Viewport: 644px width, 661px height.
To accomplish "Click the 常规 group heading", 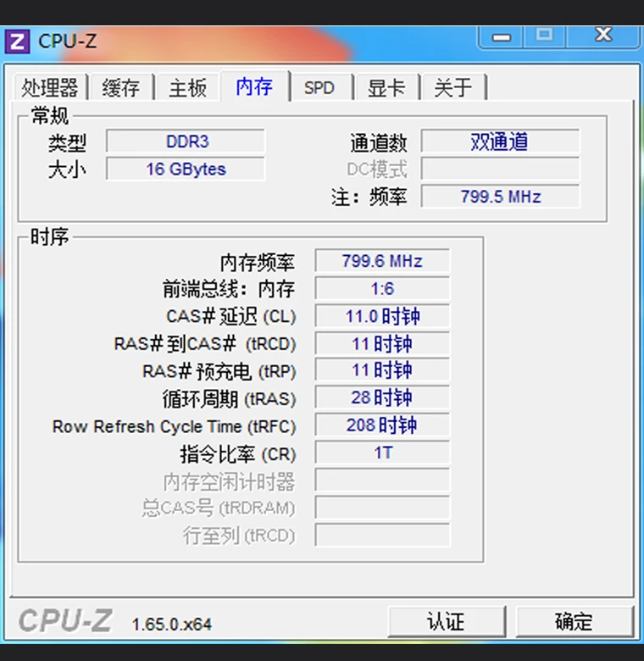I will coord(50,115).
